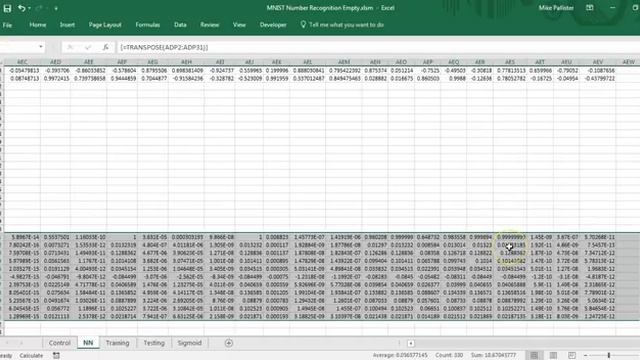640x360 pixels.
Task: Click cell containing 0.02187135
Action: click(510, 316)
